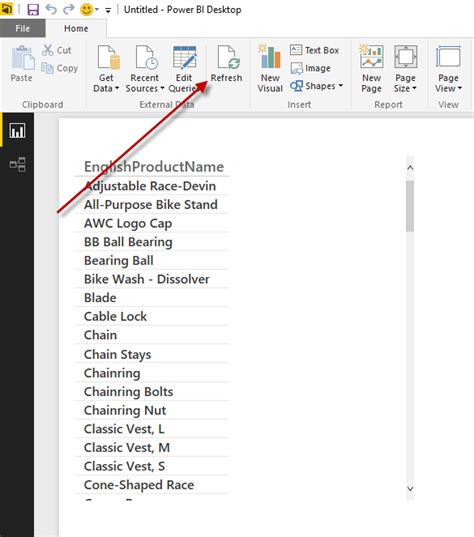Switch to Report view in sidebar
The width and height of the screenshot is (474, 537).
click(17, 130)
